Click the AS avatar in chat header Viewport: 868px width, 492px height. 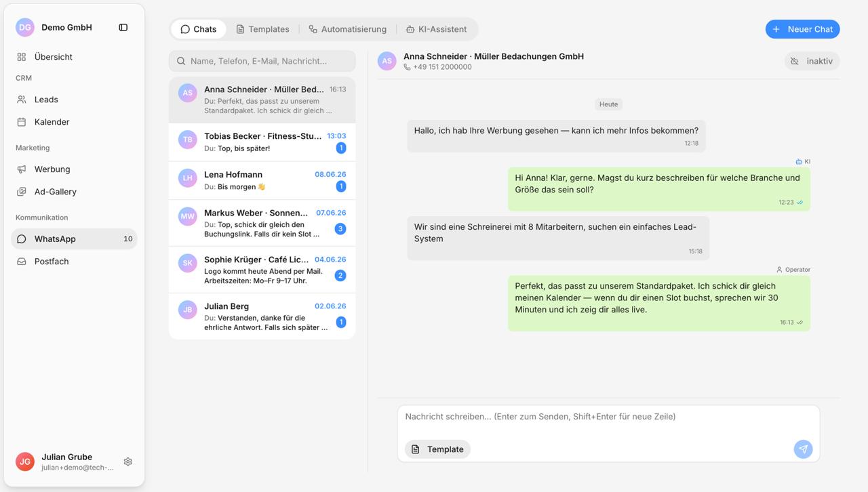pos(387,61)
